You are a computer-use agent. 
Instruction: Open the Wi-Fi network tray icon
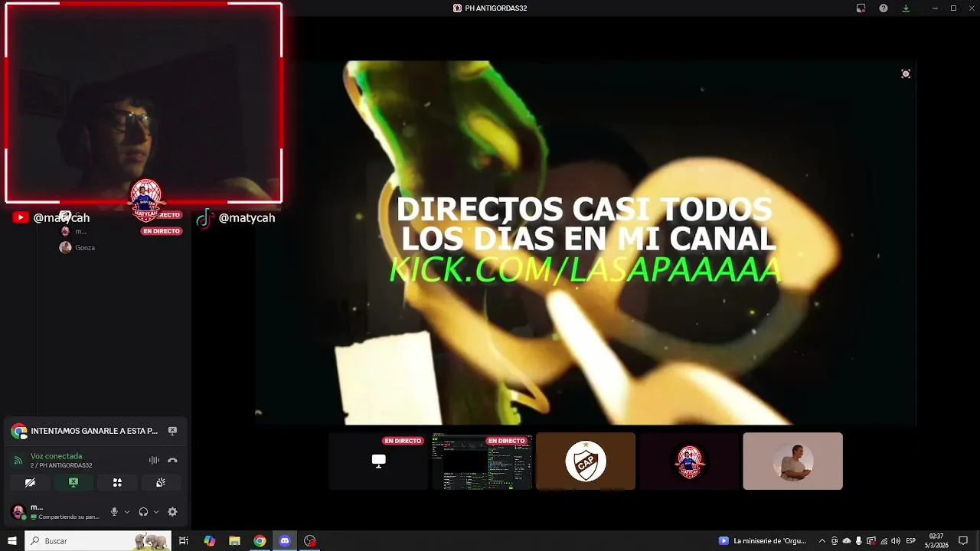click(884, 541)
